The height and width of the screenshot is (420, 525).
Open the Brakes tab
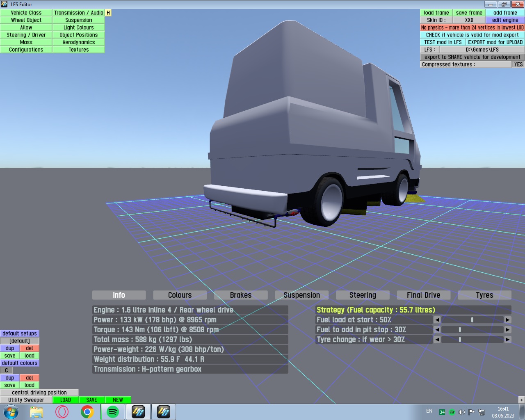coord(241,295)
